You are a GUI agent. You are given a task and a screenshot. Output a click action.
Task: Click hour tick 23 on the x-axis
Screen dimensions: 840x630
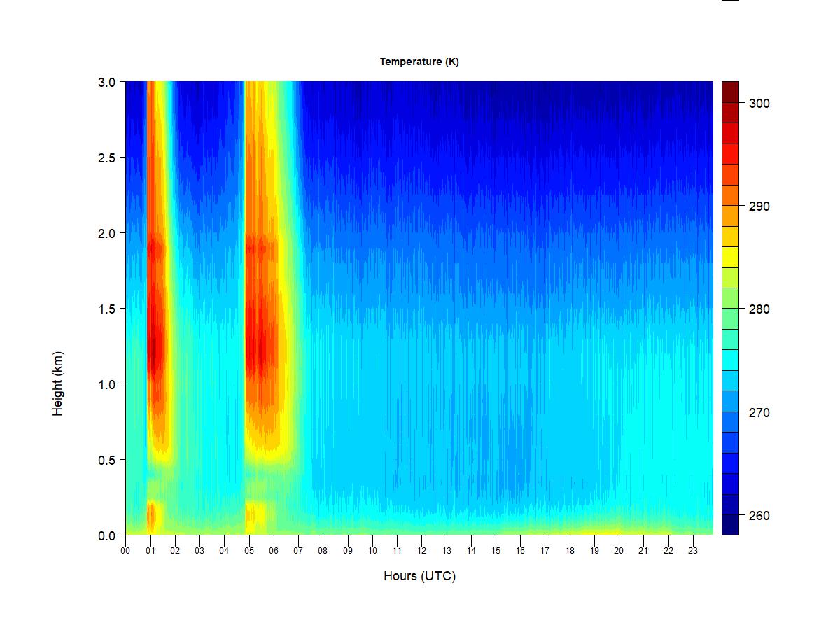(x=693, y=551)
